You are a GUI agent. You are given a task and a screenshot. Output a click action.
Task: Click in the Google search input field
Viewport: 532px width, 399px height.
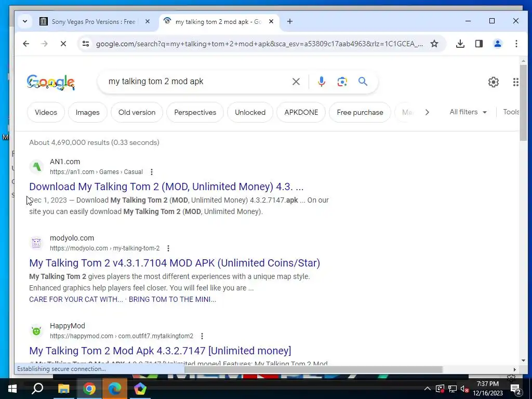[x=197, y=82]
